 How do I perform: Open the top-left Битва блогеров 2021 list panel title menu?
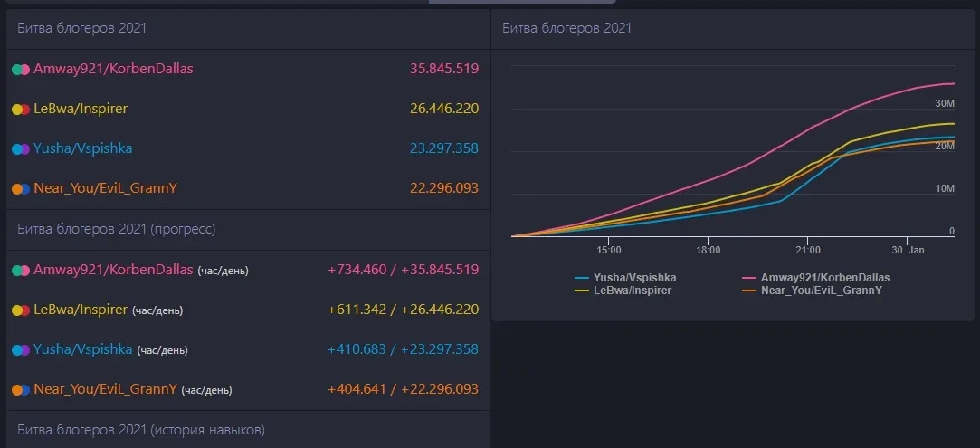tap(82, 28)
